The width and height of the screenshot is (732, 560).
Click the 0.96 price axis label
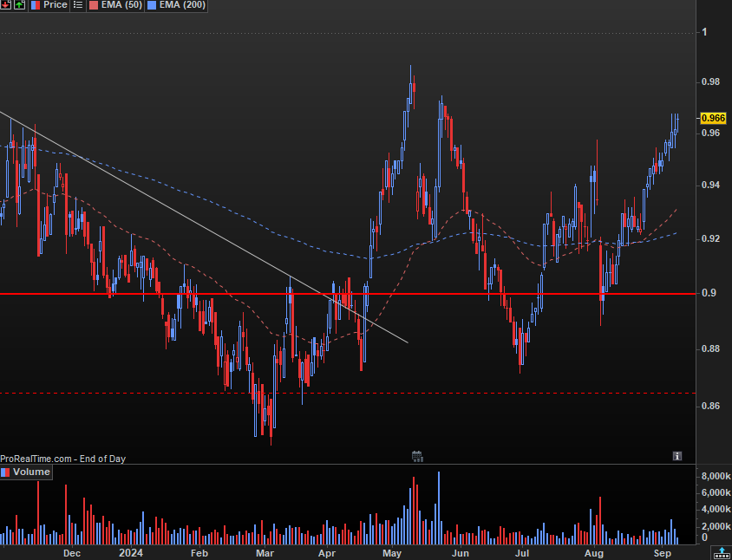tap(711, 133)
